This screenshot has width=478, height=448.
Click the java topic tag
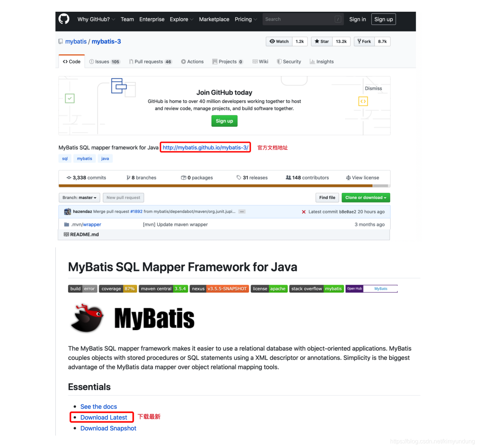pos(105,158)
